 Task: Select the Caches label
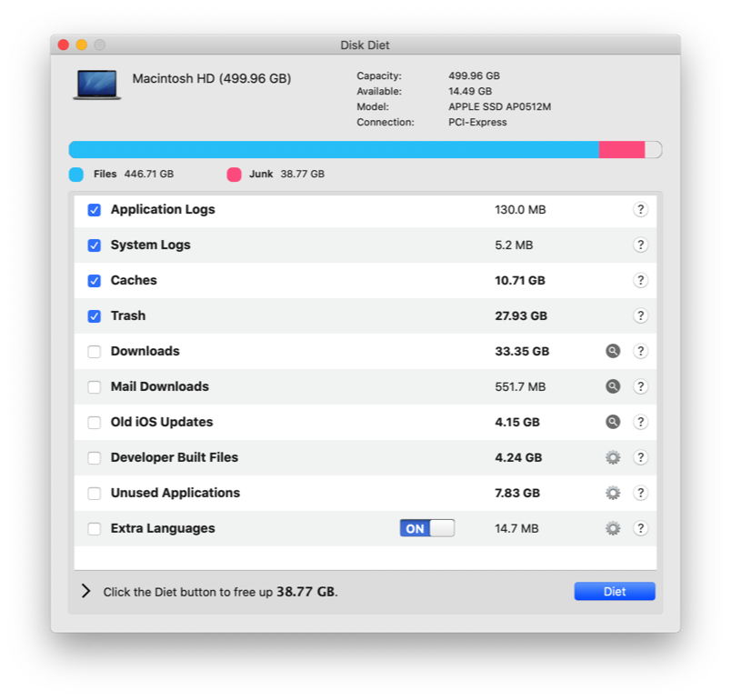[x=134, y=280]
